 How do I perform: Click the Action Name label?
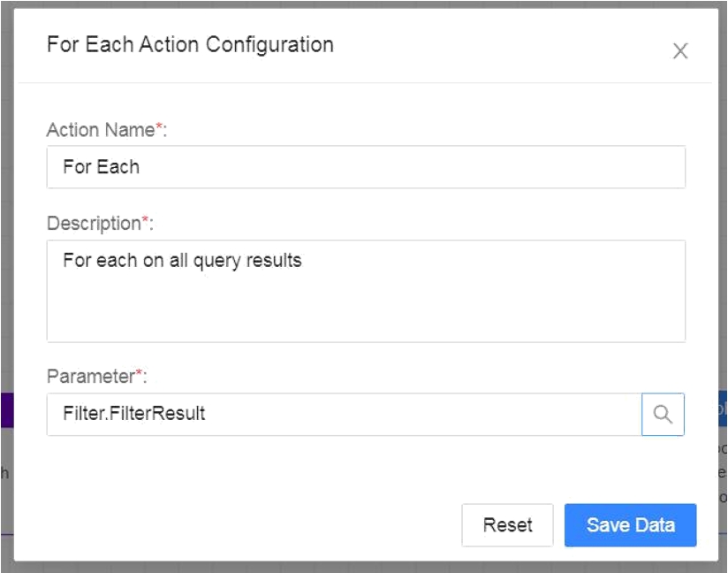click(x=100, y=130)
